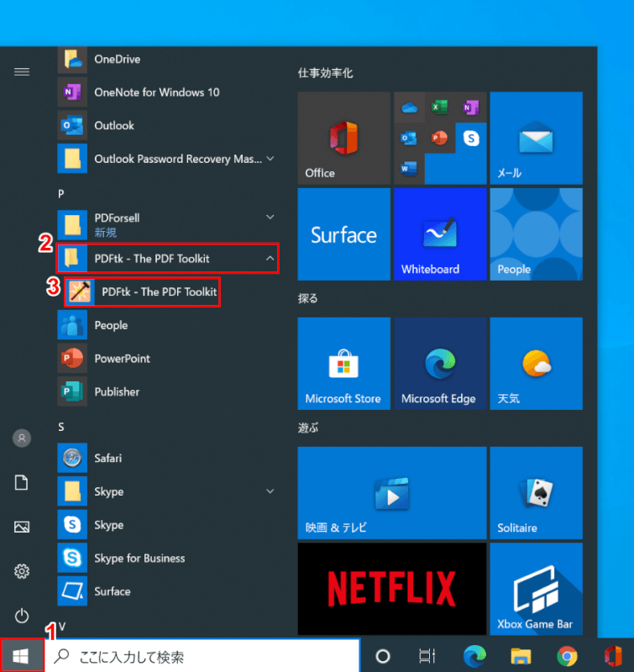The height and width of the screenshot is (672, 634).
Task: Launch OneDrive from the app list
Action: point(168,59)
